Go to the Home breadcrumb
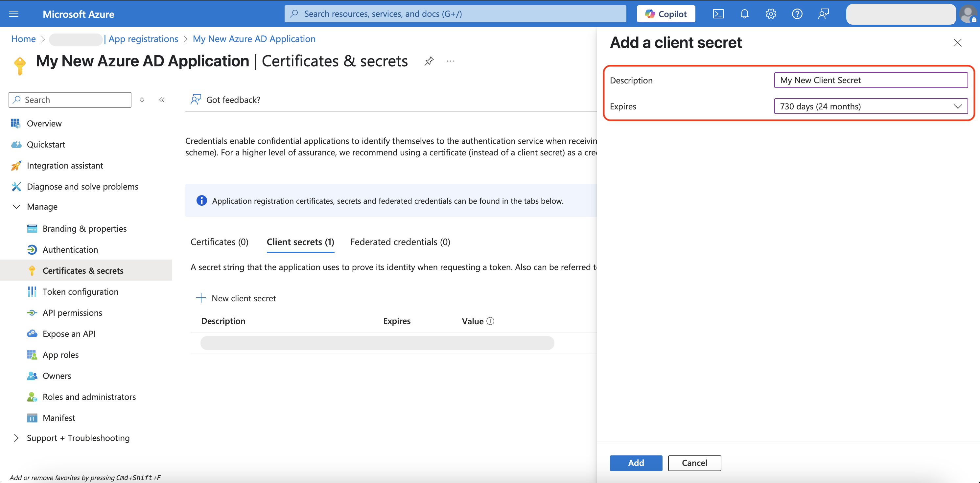The width and height of the screenshot is (980, 483). click(24, 39)
